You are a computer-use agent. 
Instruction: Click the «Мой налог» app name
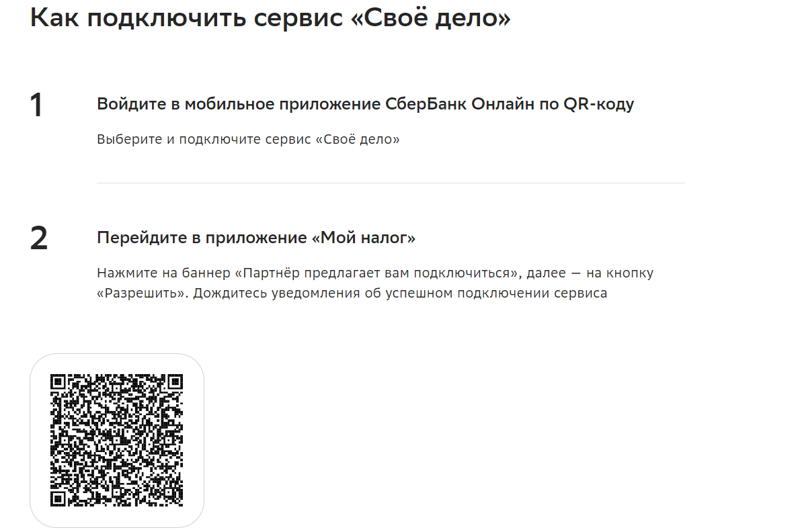point(364,238)
